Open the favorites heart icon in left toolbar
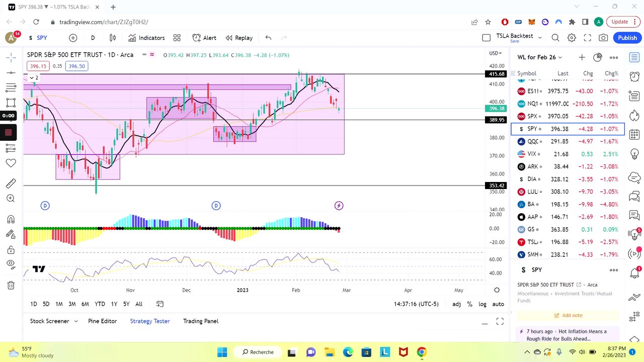 [11, 163]
